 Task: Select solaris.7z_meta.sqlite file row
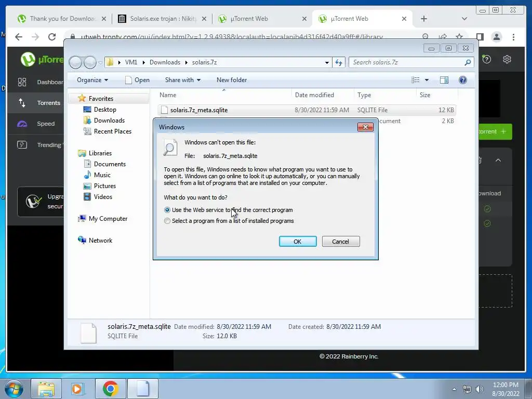(x=307, y=110)
